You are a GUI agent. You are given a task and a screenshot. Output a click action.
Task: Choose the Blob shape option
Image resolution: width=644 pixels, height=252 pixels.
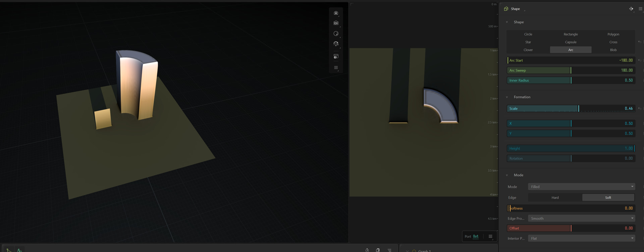point(613,50)
